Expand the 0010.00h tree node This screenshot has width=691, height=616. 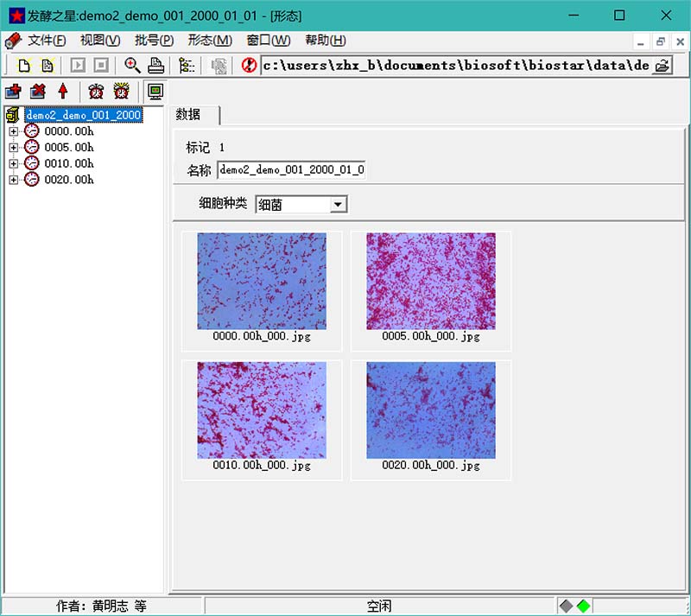[x=13, y=163]
